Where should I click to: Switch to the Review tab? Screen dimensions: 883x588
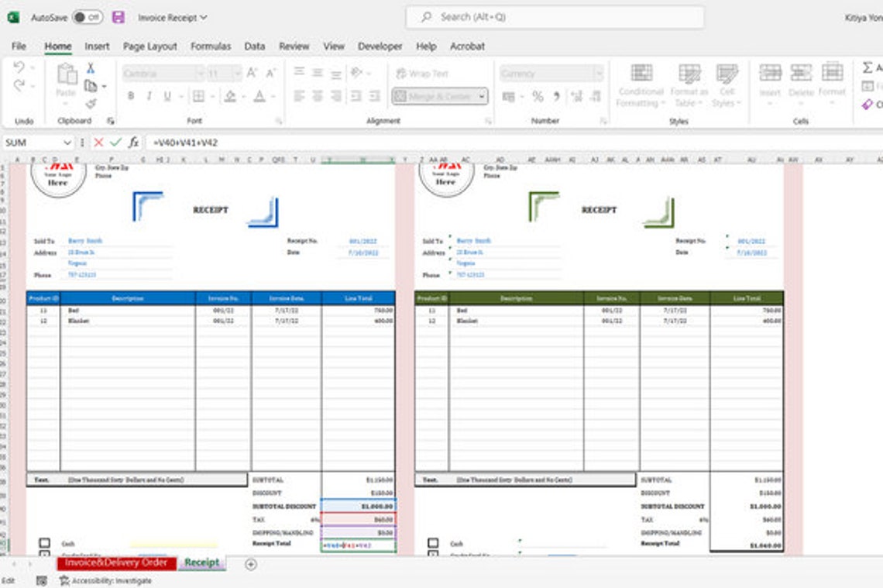click(294, 46)
